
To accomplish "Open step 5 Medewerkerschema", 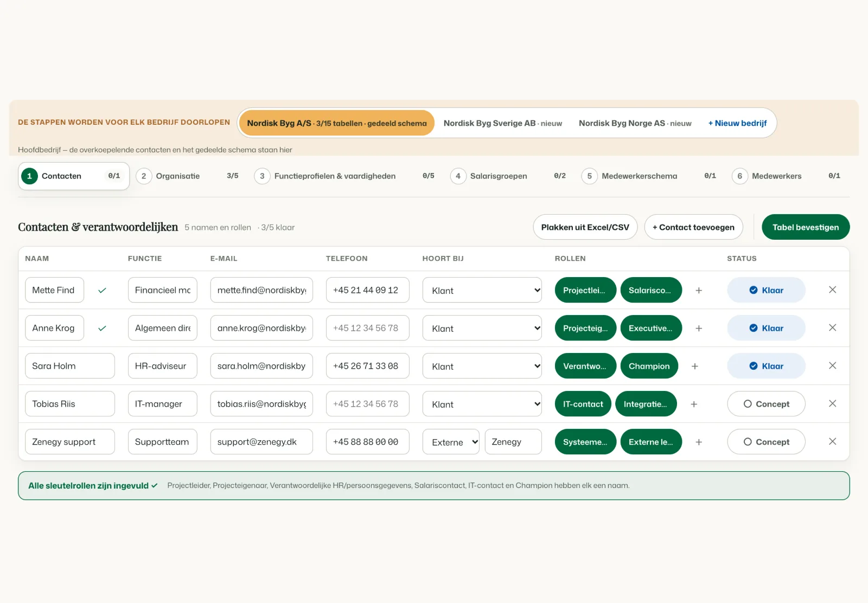I will (650, 176).
